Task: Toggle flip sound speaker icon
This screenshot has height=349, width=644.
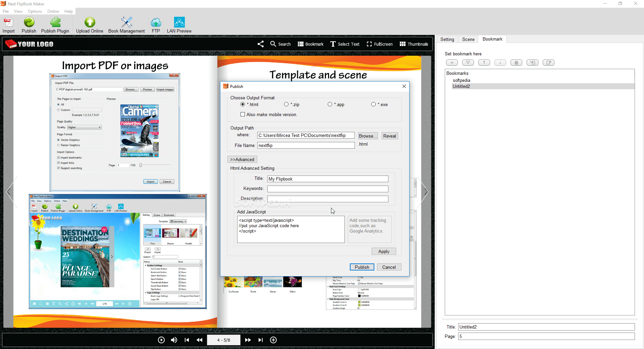Action: (x=174, y=340)
